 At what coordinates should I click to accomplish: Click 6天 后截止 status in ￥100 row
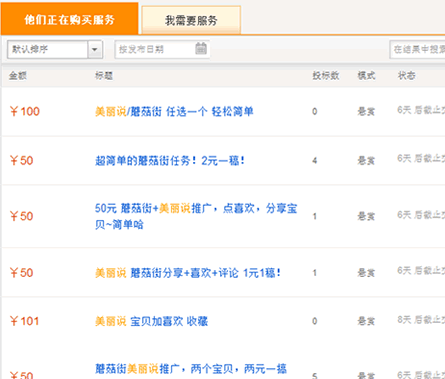coord(421,110)
